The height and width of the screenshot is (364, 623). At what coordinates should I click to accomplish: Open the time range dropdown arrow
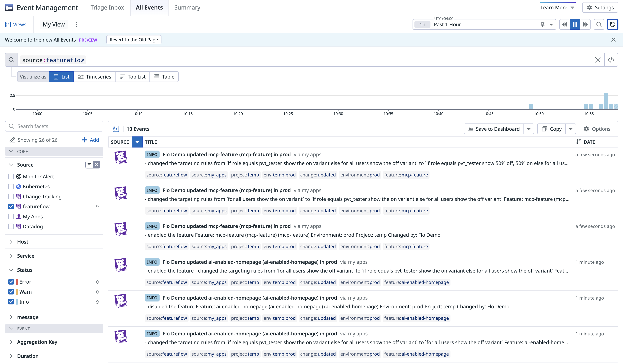[x=551, y=24]
